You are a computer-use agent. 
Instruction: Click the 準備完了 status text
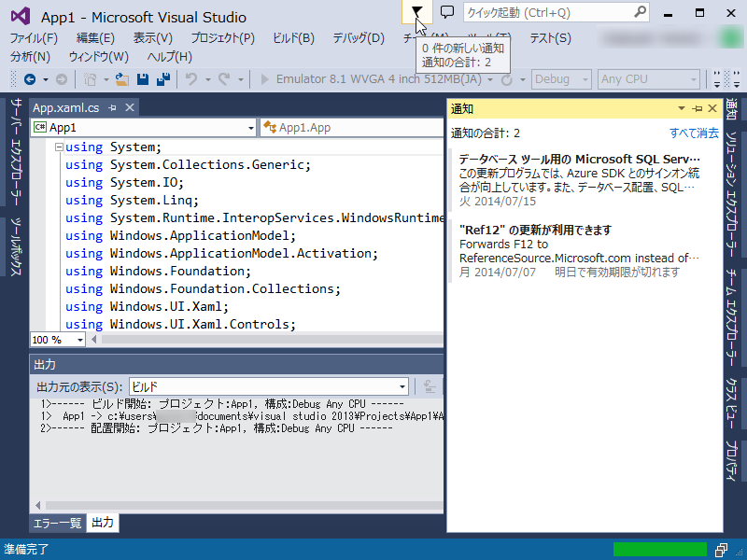point(26,550)
